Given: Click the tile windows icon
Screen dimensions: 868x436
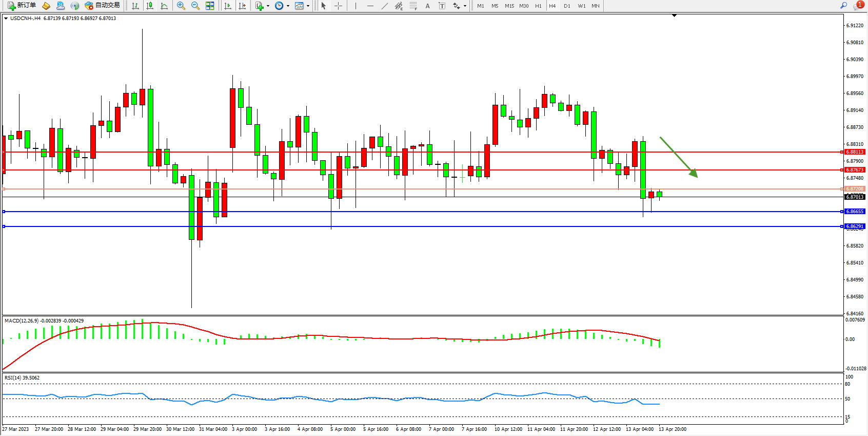Looking at the screenshot, I should (210, 6).
